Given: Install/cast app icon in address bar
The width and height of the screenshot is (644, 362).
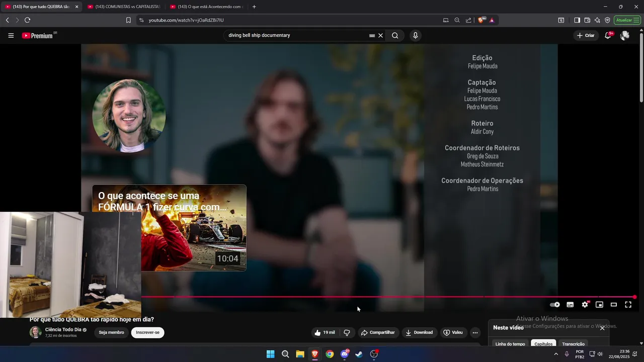Looking at the screenshot, I should coord(446,20).
